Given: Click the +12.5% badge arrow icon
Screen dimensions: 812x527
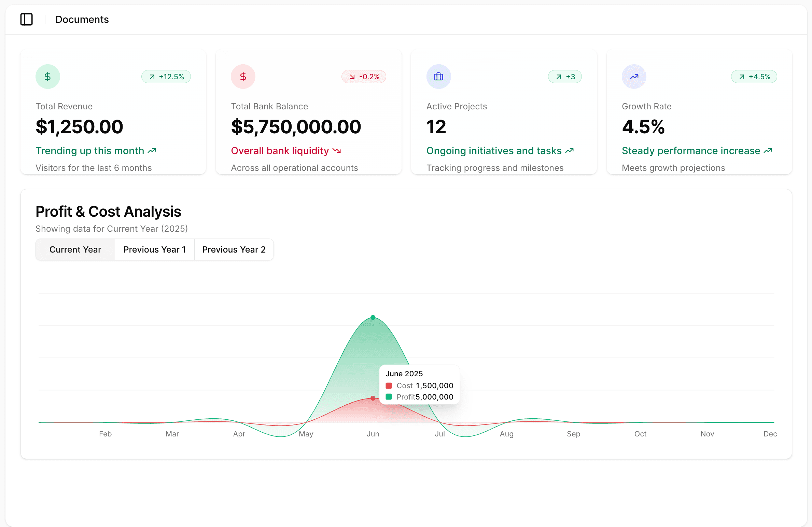Looking at the screenshot, I should pyautogui.click(x=152, y=77).
